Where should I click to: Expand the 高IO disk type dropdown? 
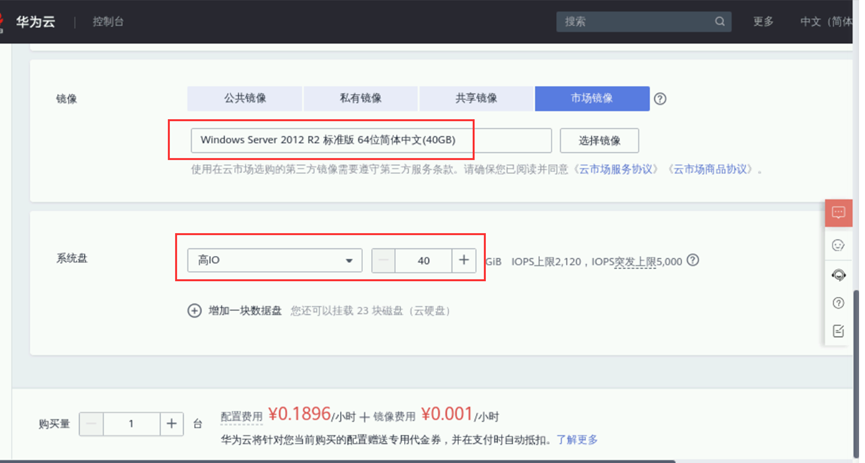coord(275,260)
